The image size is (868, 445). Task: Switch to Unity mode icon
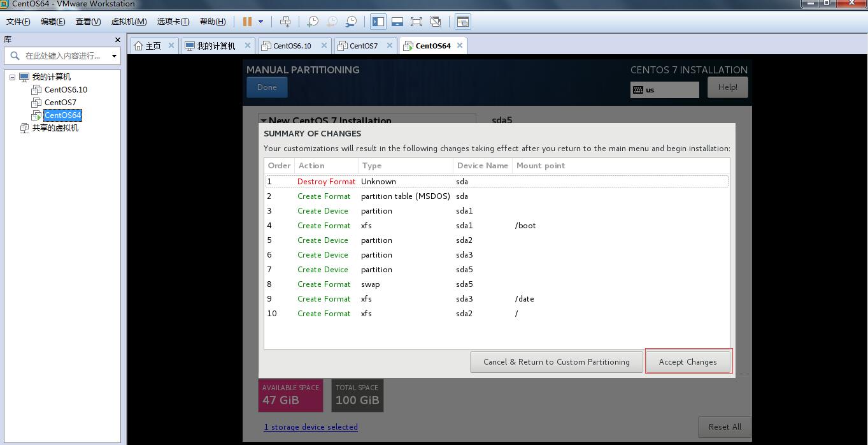coord(436,22)
